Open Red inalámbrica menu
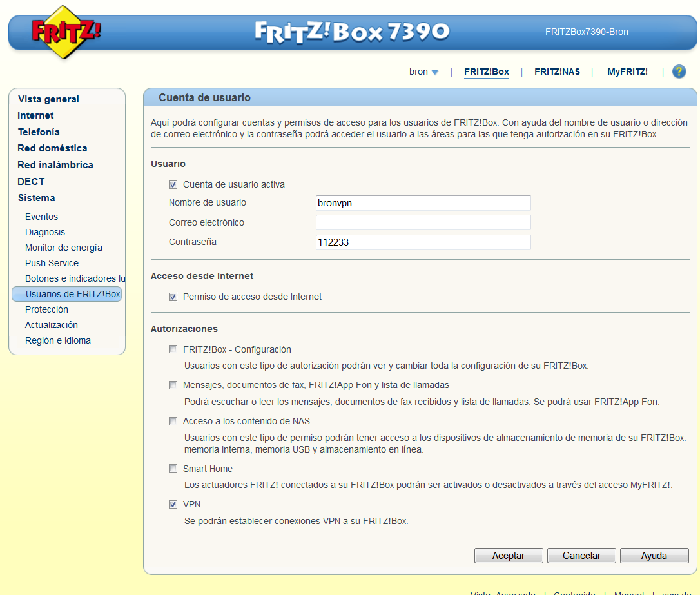700x595 pixels. pyautogui.click(x=55, y=165)
